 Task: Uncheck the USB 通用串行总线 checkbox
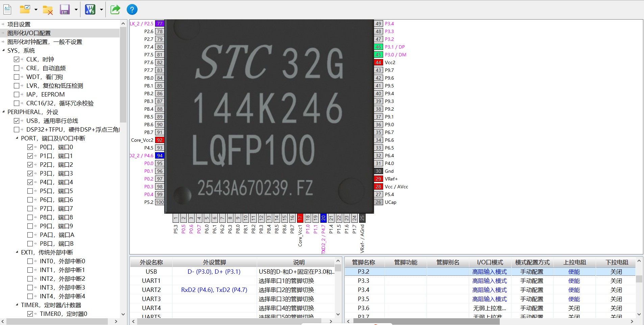point(17,121)
